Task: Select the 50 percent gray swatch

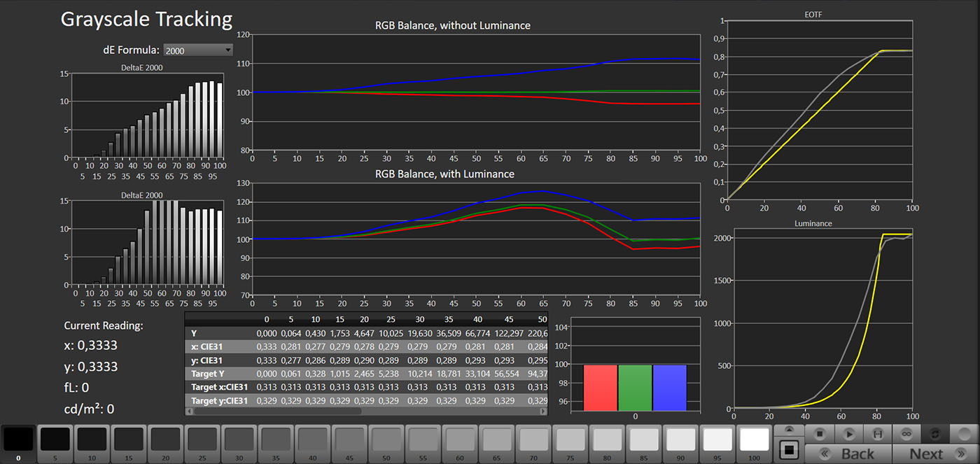Action: pos(385,439)
